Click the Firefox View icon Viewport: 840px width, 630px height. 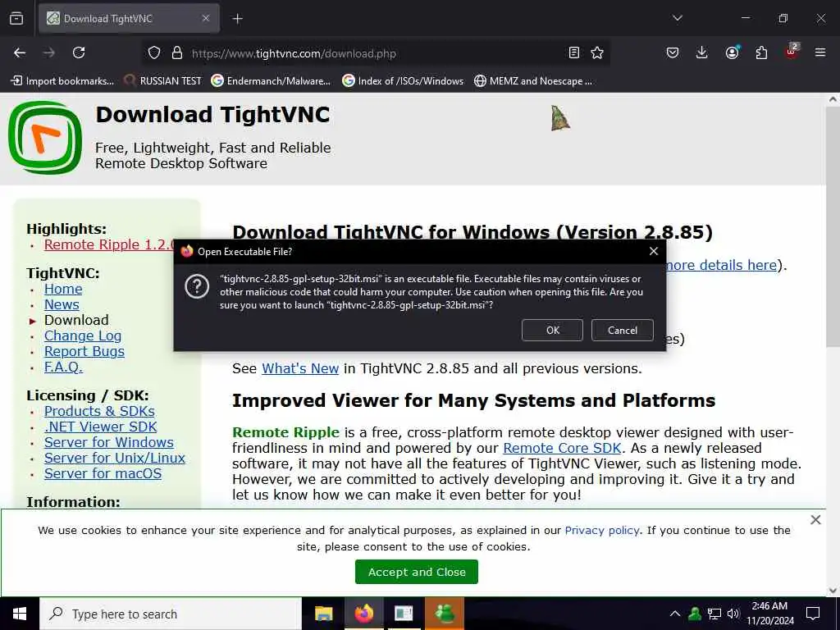[16, 19]
